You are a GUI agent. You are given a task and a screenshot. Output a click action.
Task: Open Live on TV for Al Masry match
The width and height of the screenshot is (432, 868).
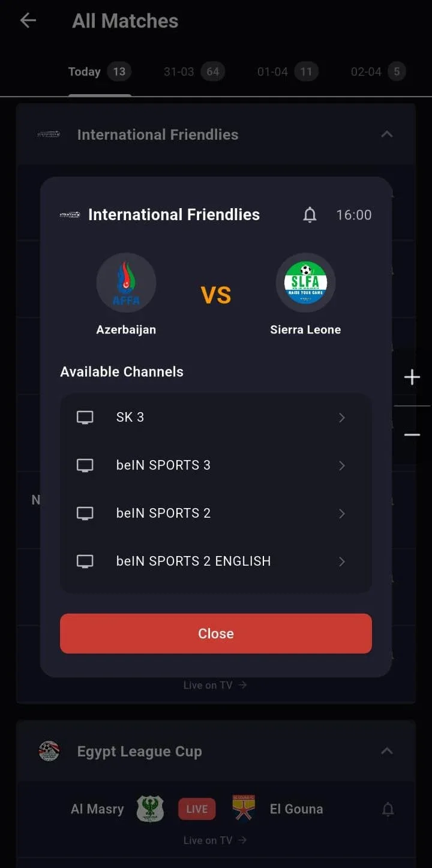pyautogui.click(x=216, y=840)
